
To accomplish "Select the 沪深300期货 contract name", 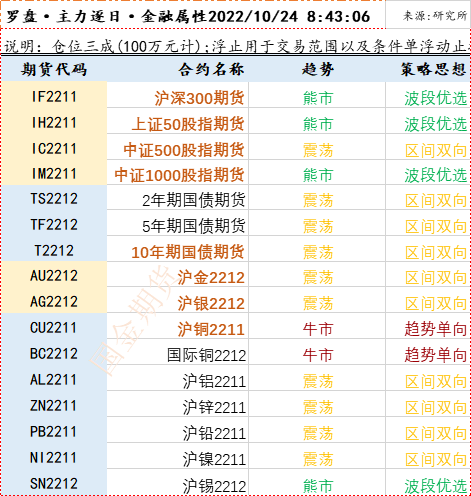I will (x=199, y=99).
